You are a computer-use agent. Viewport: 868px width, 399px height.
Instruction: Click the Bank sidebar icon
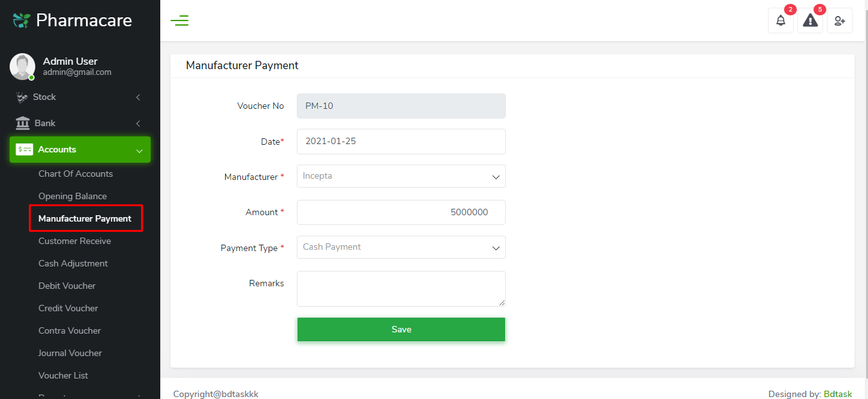pos(22,123)
